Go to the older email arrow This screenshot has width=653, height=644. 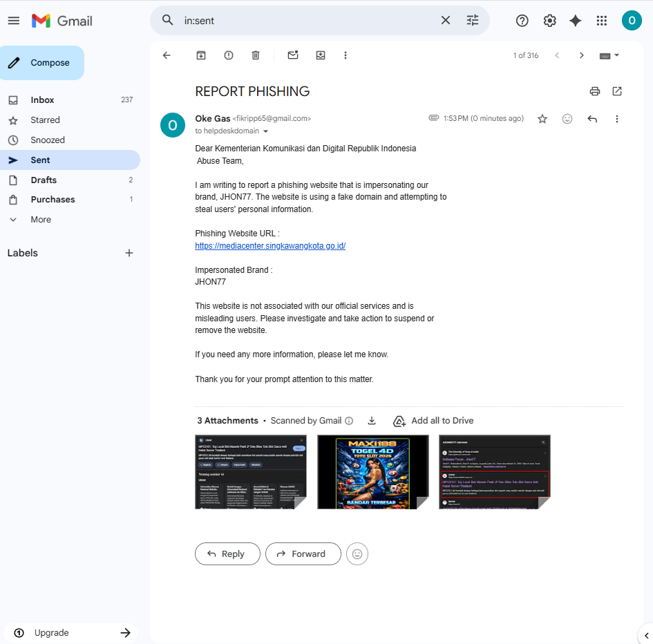tap(582, 55)
